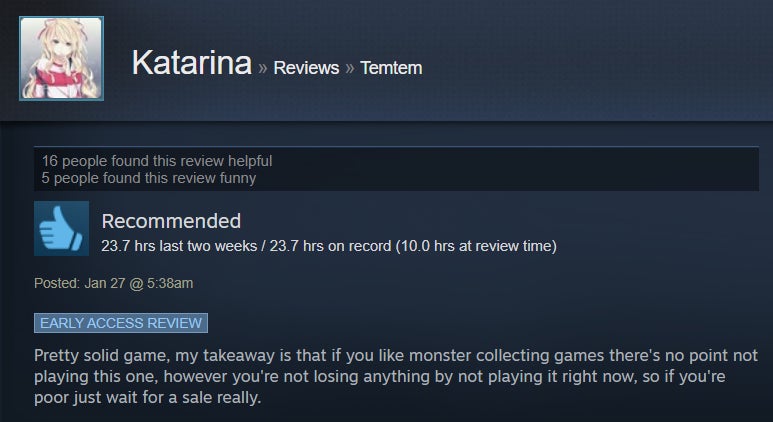
Task: Click the "(10.0 hrs at review time)" text
Action: pyautogui.click(x=476, y=246)
